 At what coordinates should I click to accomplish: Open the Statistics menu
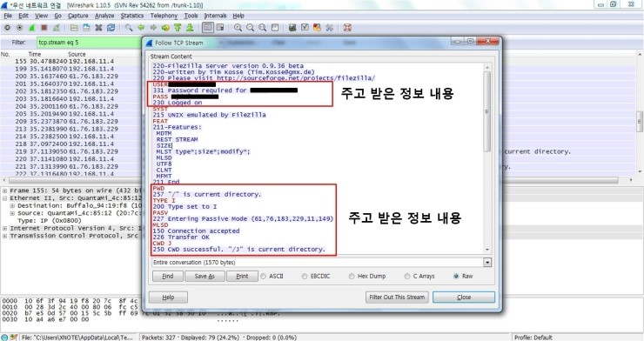[131, 16]
